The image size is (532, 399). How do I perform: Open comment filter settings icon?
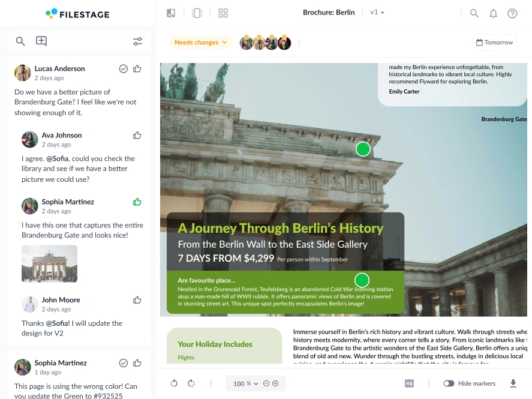[137, 41]
